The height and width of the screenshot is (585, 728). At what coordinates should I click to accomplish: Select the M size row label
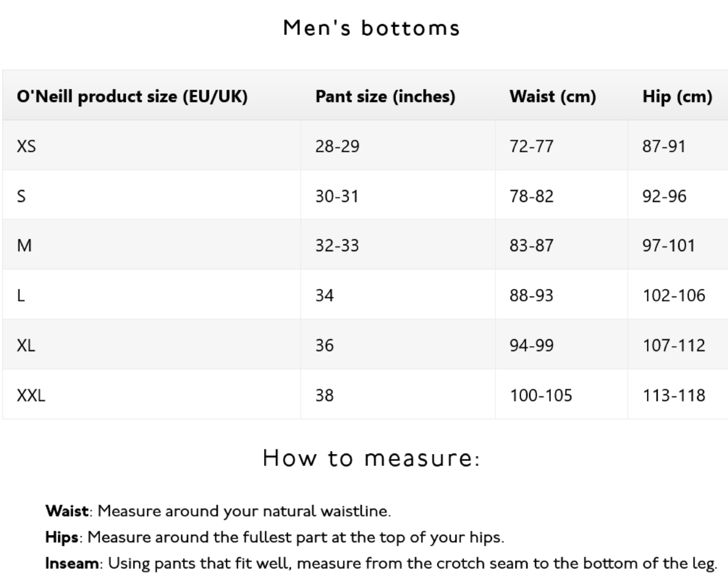pyautogui.click(x=24, y=246)
